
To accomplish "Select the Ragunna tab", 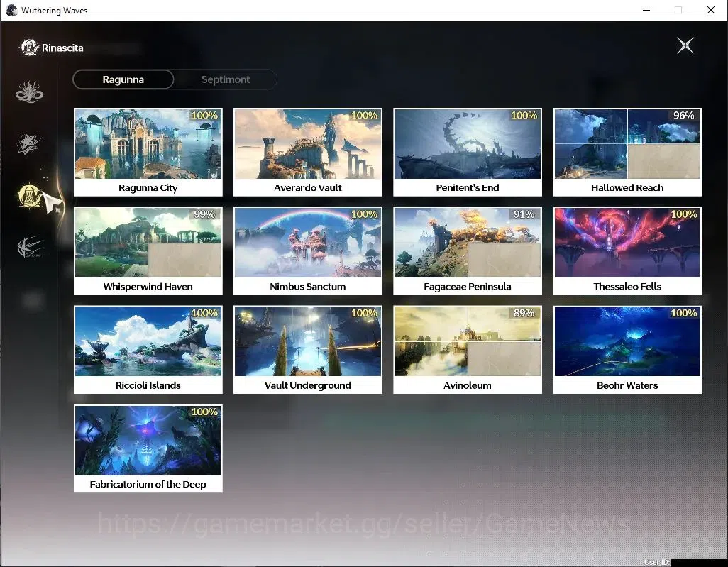I will point(123,79).
